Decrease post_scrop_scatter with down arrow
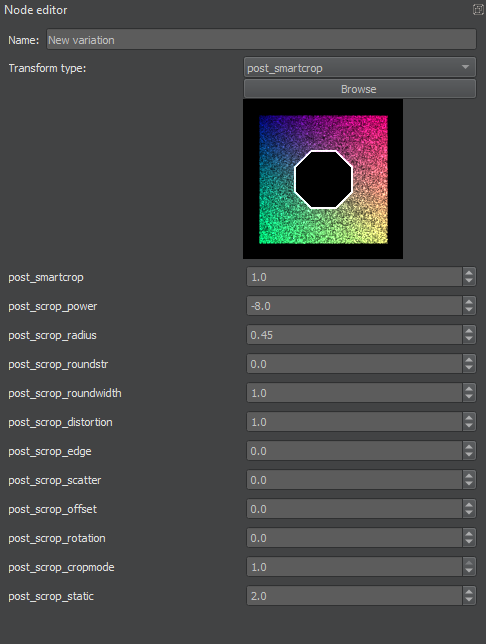 (x=469, y=485)
